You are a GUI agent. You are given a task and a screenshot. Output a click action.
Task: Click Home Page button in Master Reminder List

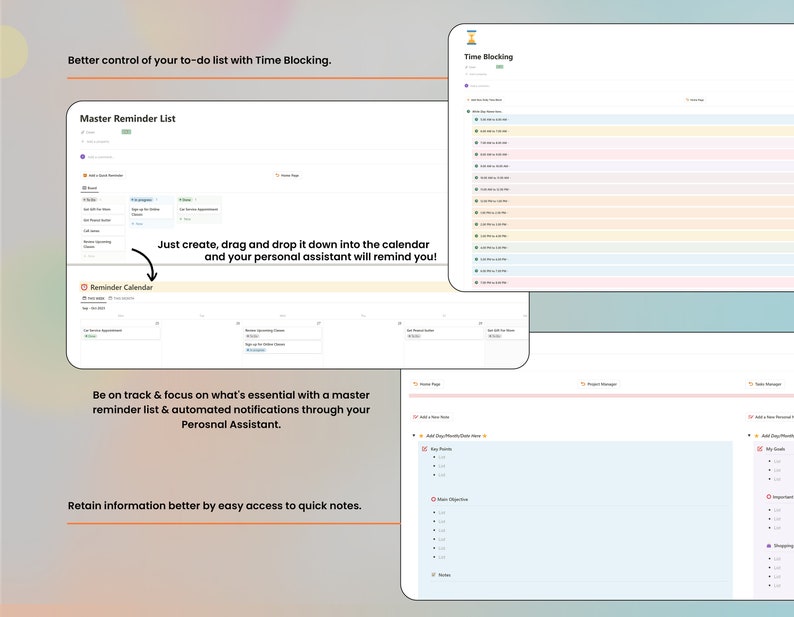coord(287,175)
